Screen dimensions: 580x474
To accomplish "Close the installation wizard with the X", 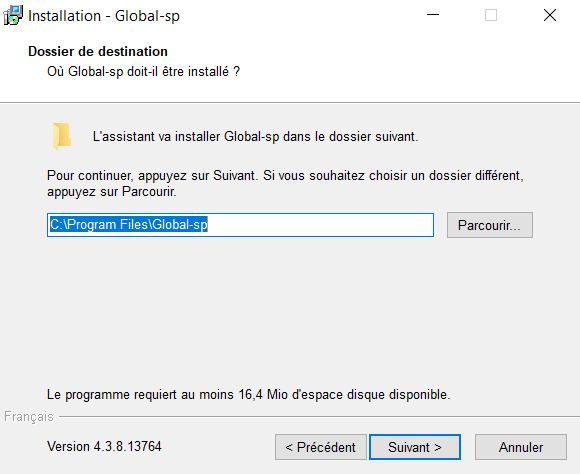I will click(x=550, y=15).
